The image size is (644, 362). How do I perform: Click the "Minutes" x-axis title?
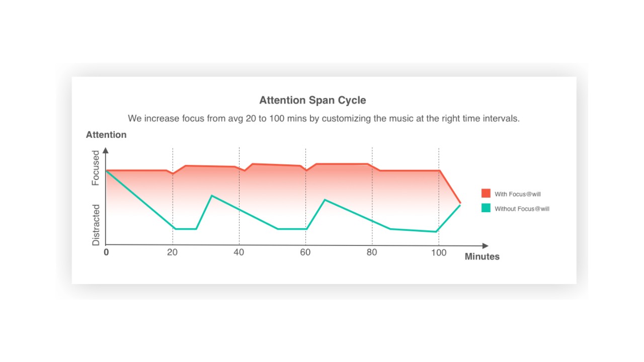[482, 256]
